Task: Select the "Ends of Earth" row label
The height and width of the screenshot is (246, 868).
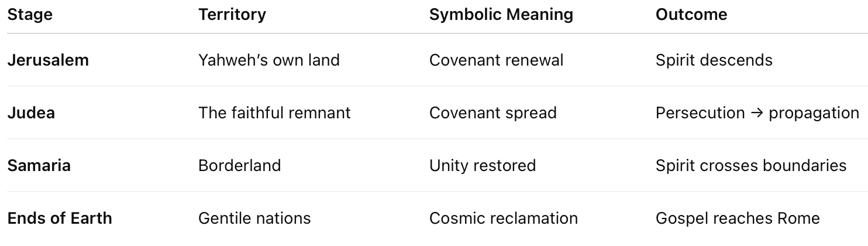Action: (60, 218)
